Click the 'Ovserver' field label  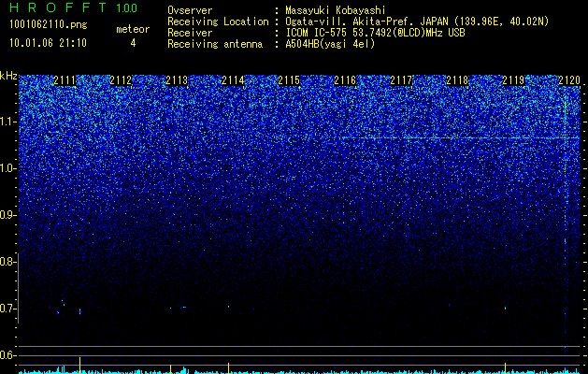pyautogui.click(x=190, y=10)
